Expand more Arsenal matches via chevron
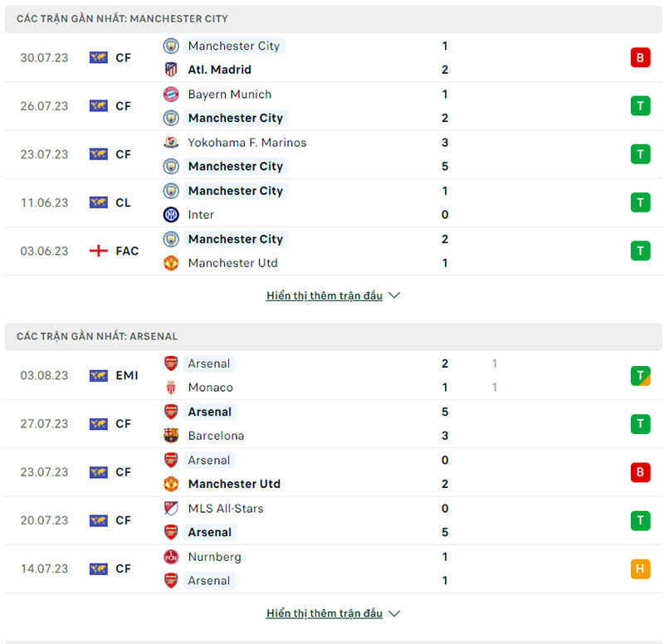 click(x=394, y=613)
